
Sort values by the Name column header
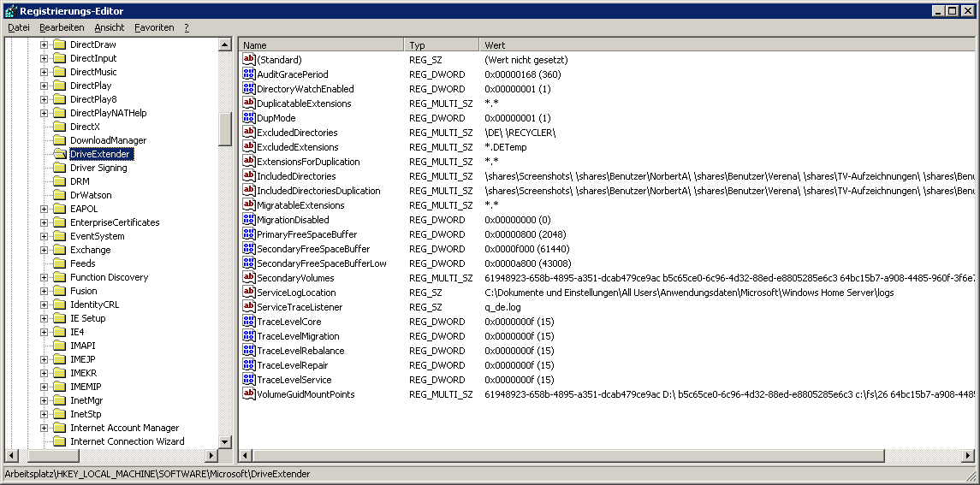click(x=321, y=45)
